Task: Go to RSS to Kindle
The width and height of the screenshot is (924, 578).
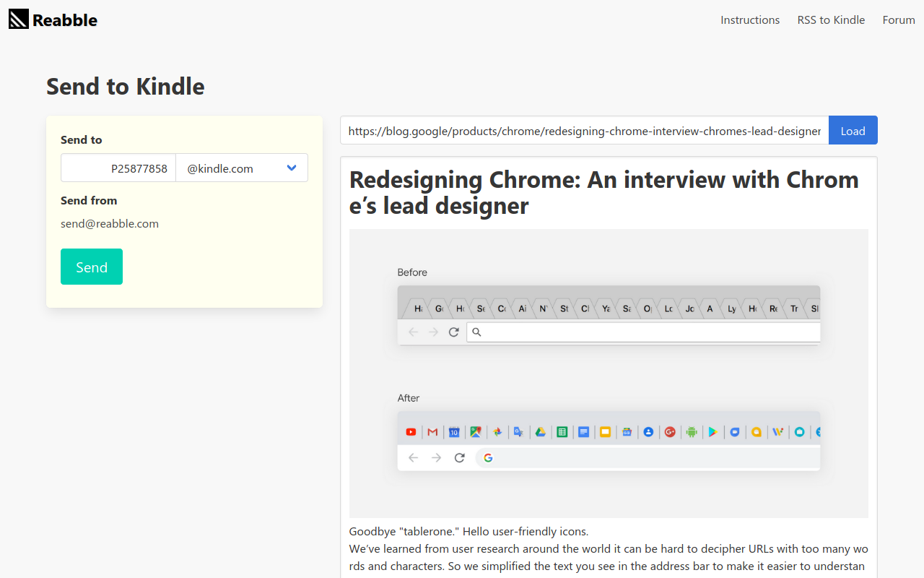Action: click(x=831, y=20)
